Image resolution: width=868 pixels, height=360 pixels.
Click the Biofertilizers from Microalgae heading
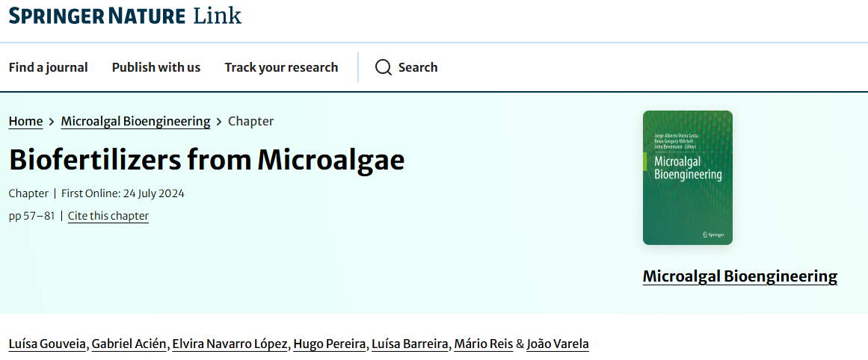coord(206,160)
